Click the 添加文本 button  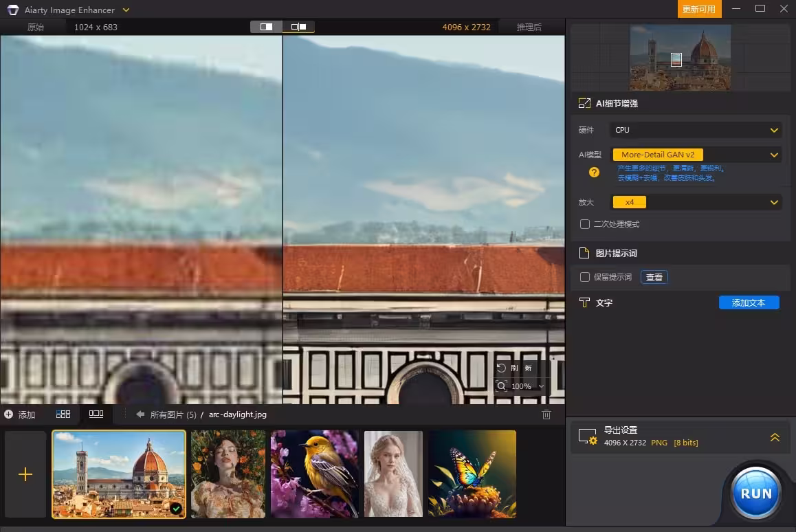(749, 302)
